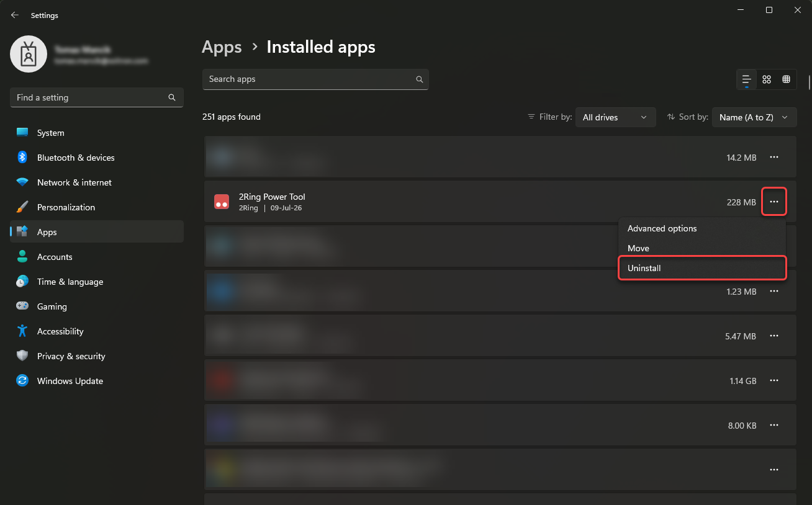Choose Uninstall from the context menu

click(702, 268)
